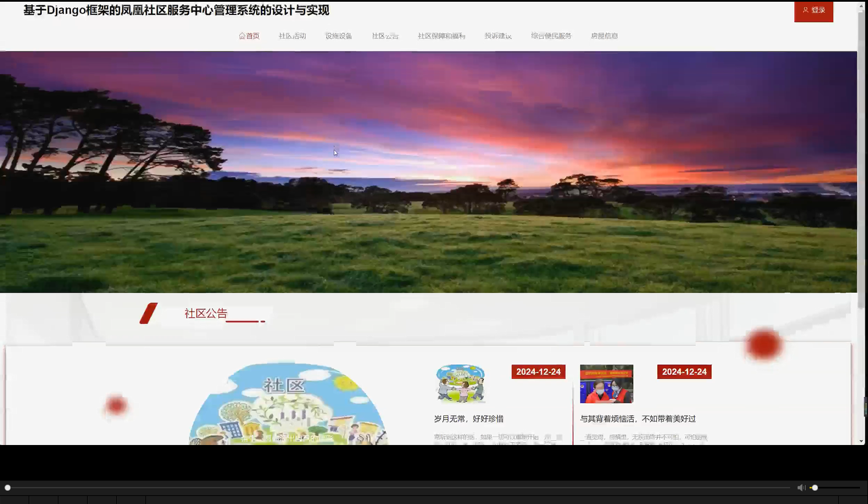Click the volume slider handle
Image resolution: width=868 pixels, height=504 pixels.
point(815,487)
